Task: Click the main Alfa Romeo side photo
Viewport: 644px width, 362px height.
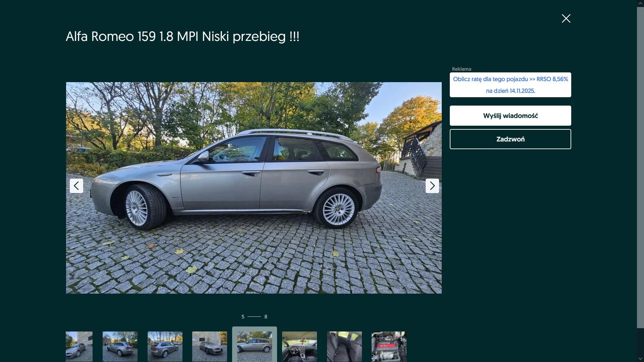Action: (254, 188)
